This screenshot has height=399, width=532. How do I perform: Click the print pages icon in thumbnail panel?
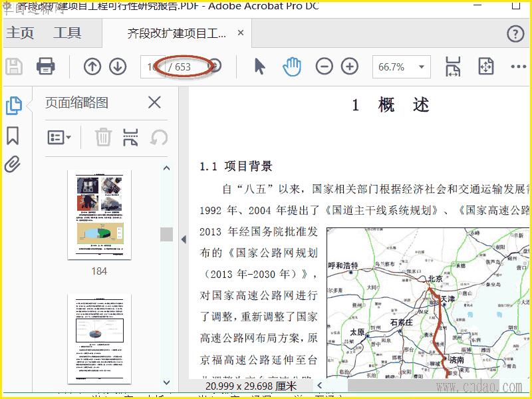130,137
